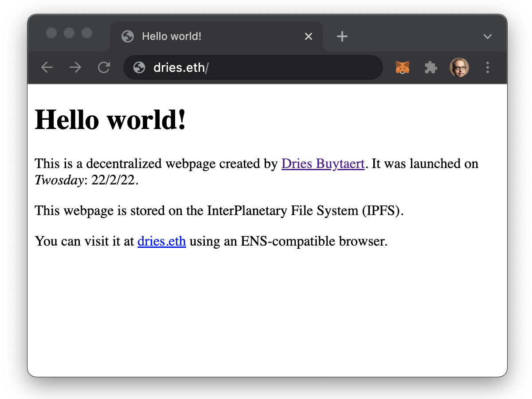Click the green maximize traffic light
This screenshot has height=399, width=532.
[x=86, y=32]
